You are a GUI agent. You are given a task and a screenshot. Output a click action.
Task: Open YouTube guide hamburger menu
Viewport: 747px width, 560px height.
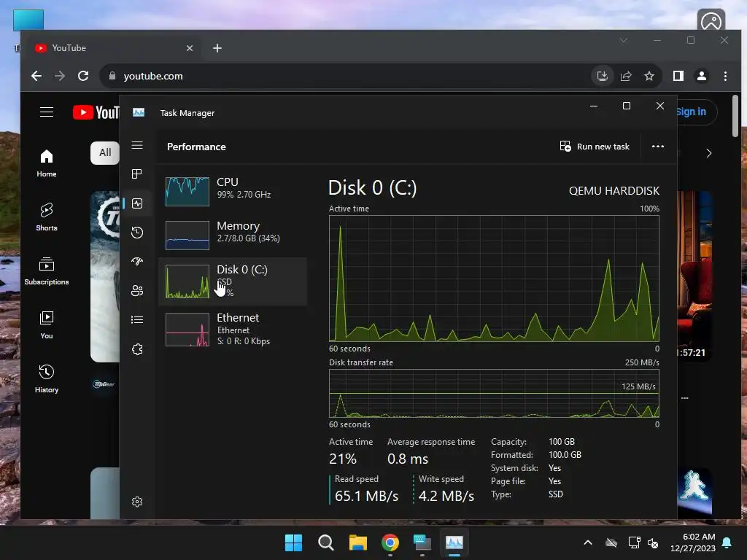tap(47, 112)
